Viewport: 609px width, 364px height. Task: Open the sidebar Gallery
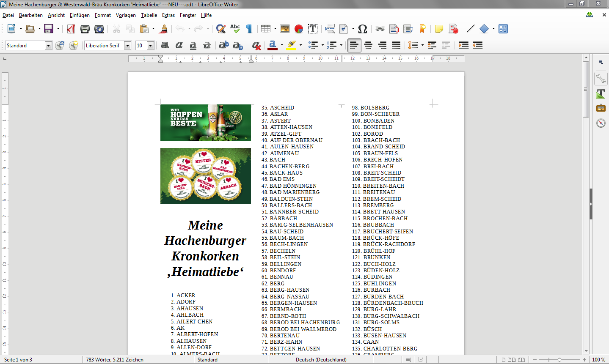601,108
